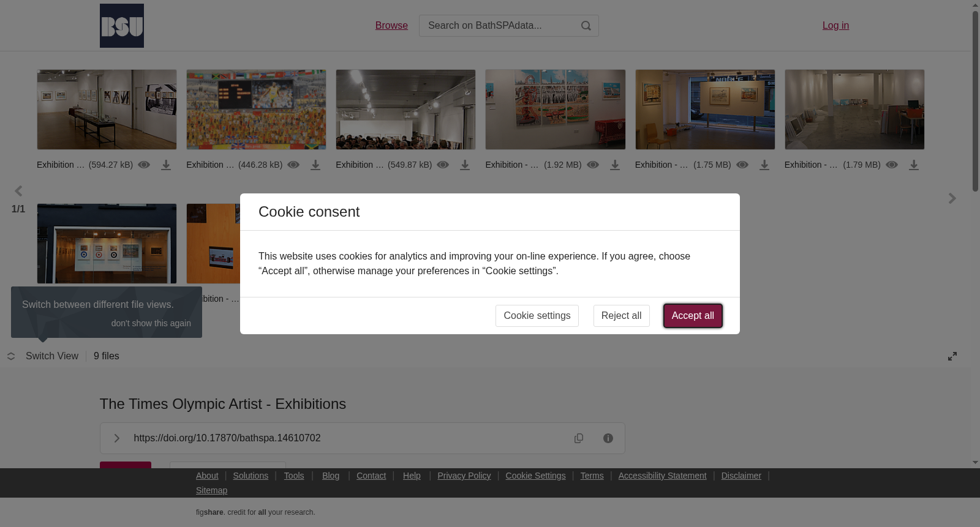980x527 pixels.
Task: Preview the 1.75 MB exhibition file
Action: (742, 165)
